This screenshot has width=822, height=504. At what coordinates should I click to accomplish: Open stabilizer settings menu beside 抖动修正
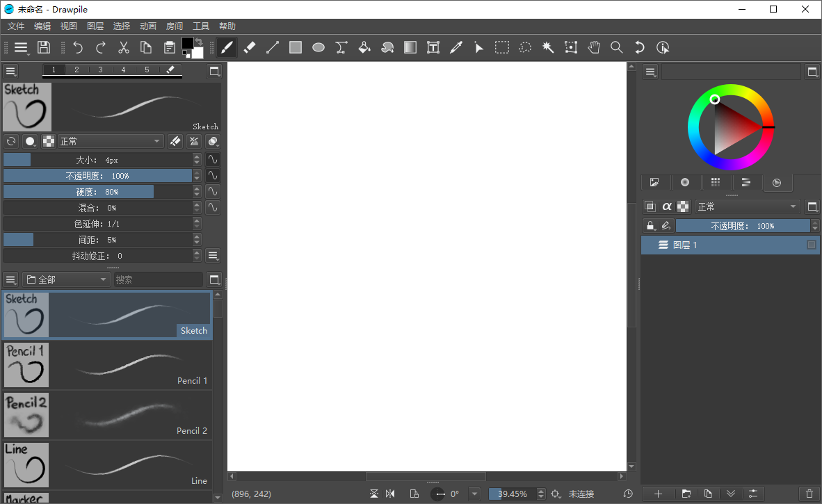[212, 256]
